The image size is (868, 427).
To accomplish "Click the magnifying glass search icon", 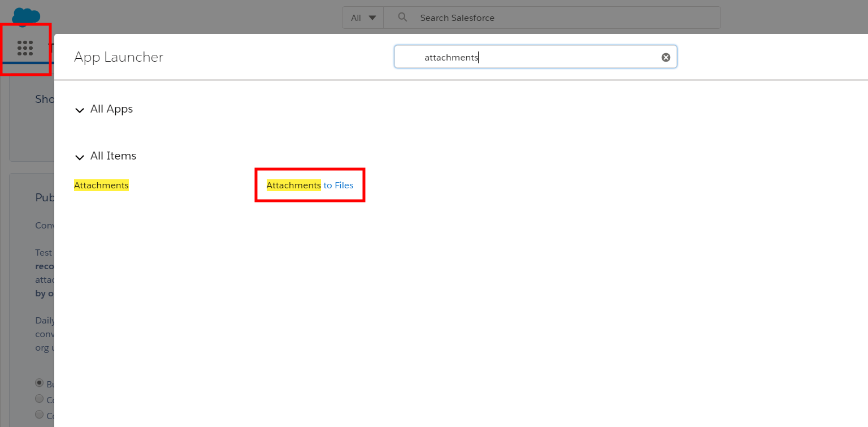I will click(x=402, y=17).
